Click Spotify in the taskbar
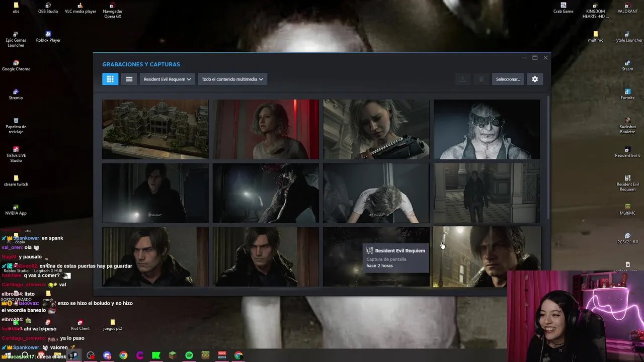The width and height of the screenshot is (644, 362). [189, 355]
